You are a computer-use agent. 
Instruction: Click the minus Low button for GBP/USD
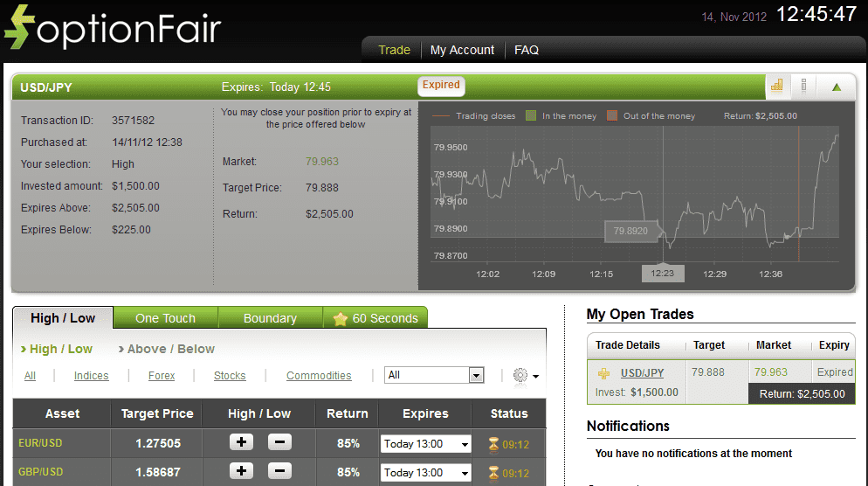279,471
